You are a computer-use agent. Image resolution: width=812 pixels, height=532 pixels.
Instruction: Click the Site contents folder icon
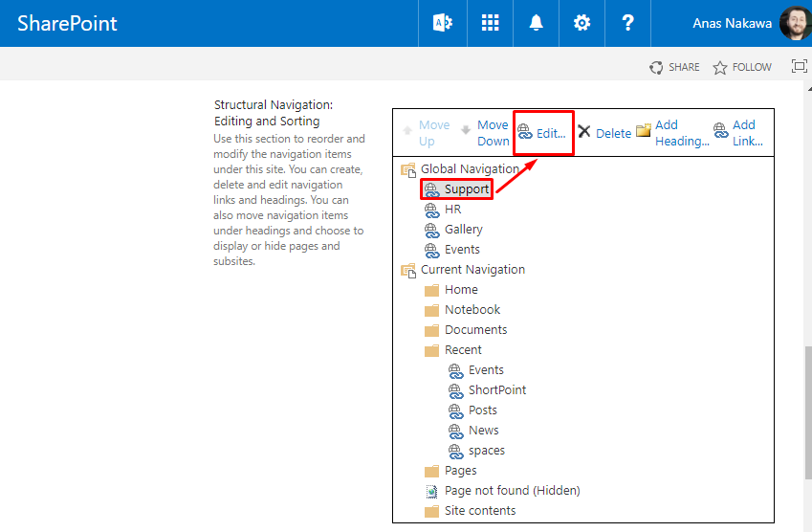click(431, 512)
